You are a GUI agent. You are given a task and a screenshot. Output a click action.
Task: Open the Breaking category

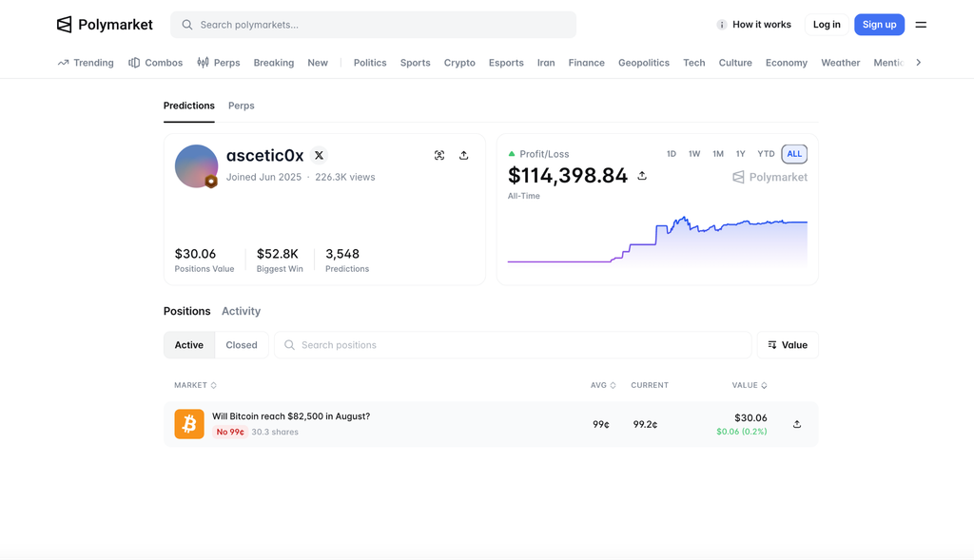(273, 63)
